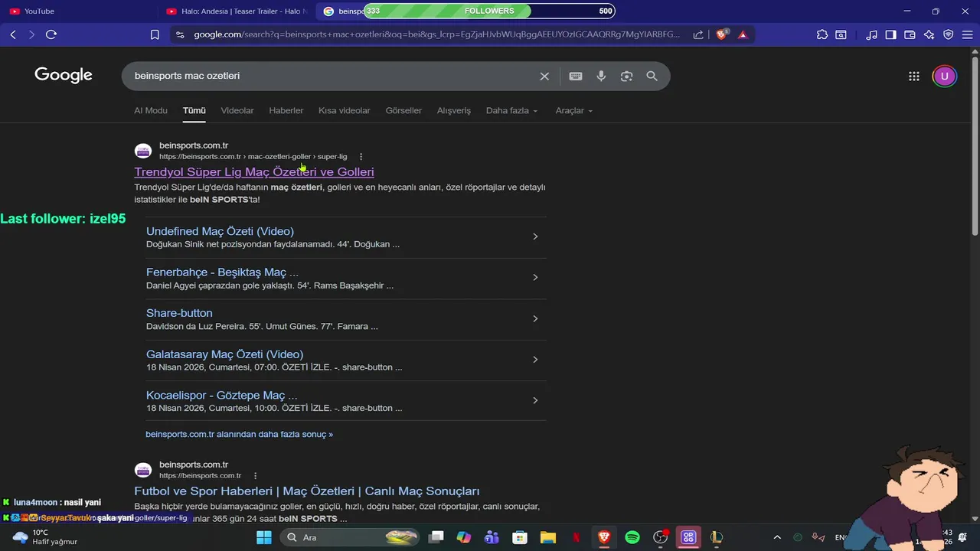Open the Google apps grid
Viewport: 980px width, 551px height.
point(913,76)
